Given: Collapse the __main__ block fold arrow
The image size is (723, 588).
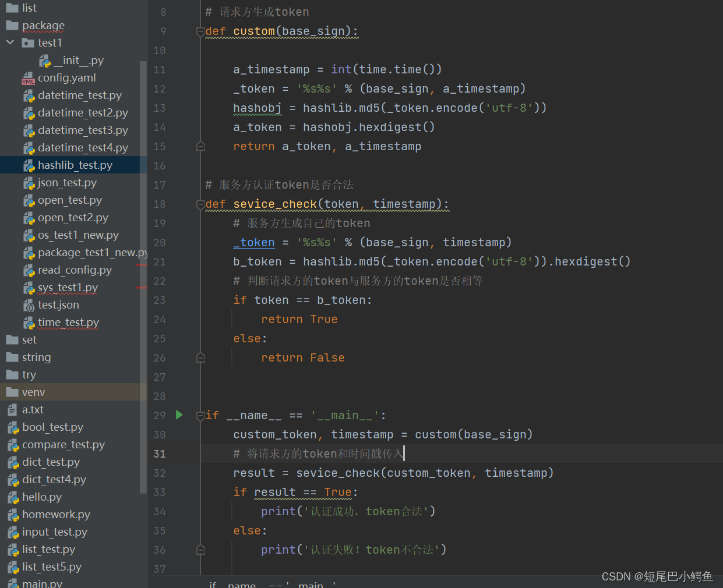Looking at the screenshot, I should coord(200,415).
